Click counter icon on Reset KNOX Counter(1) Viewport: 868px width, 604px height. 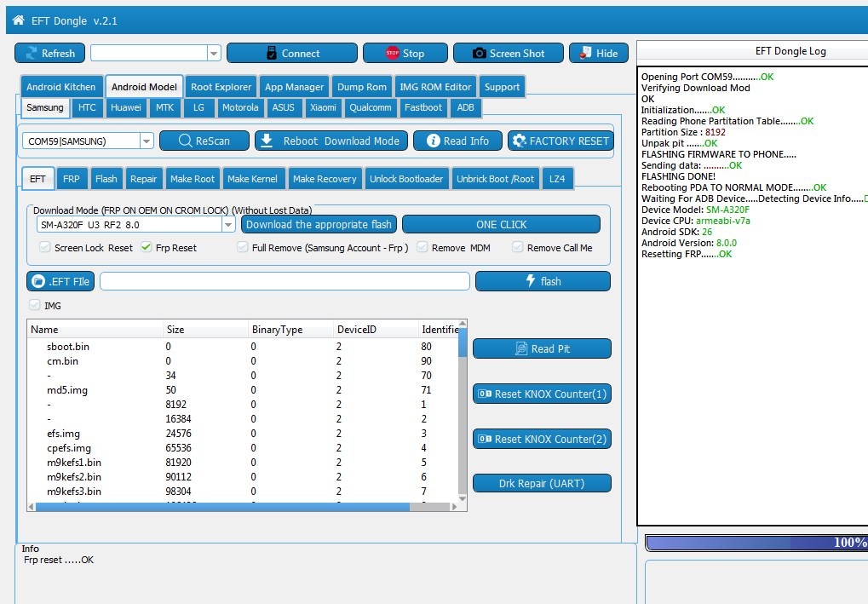coord(485,394)
